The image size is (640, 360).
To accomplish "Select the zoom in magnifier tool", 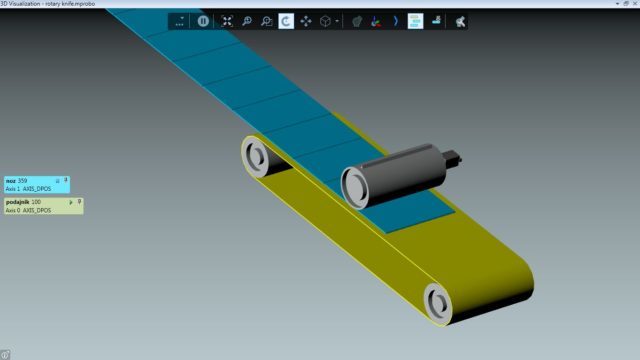I will pos(247,21).
